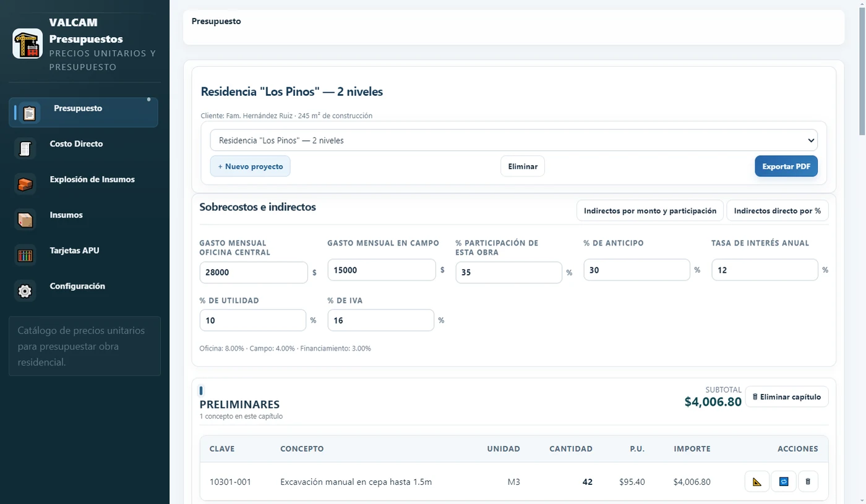Open Insumos via its cardboard box icon
Image resolution: width=866 pixels, height=504 pixels.
click(25, 220)
